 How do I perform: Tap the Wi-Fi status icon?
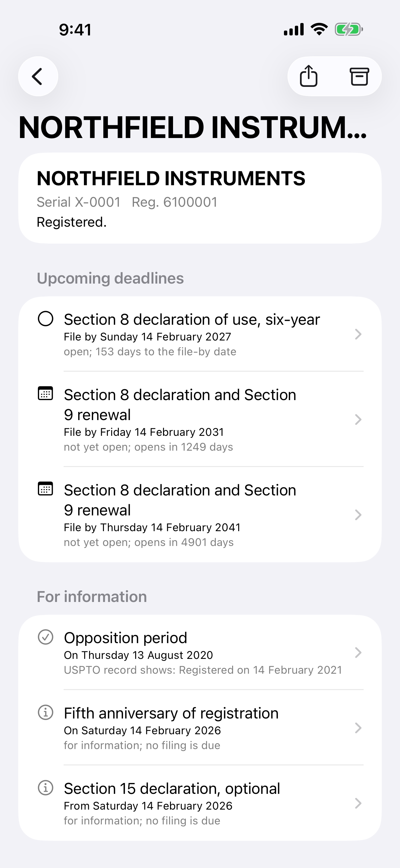tap(319, 29)
